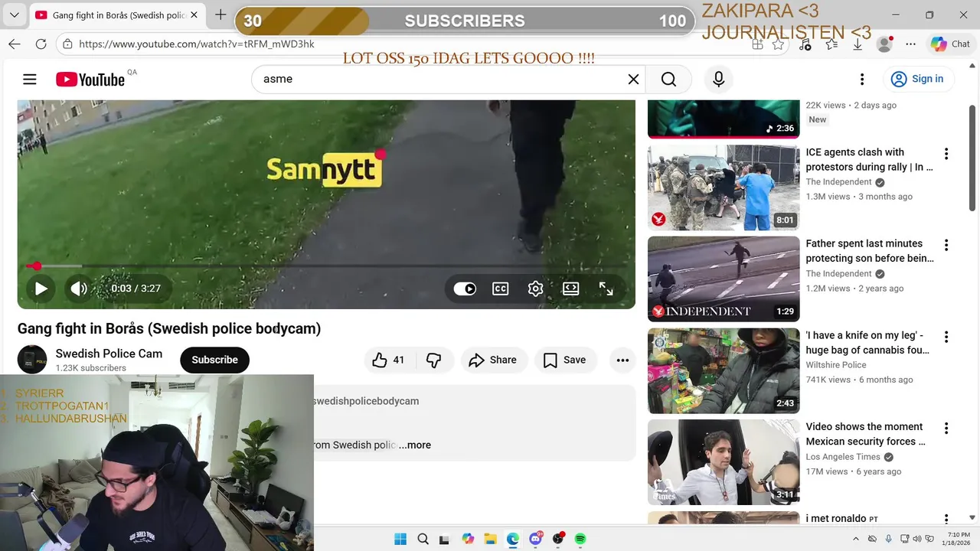Subscribe to Swedish Police Cam

[x=214, y=360]
